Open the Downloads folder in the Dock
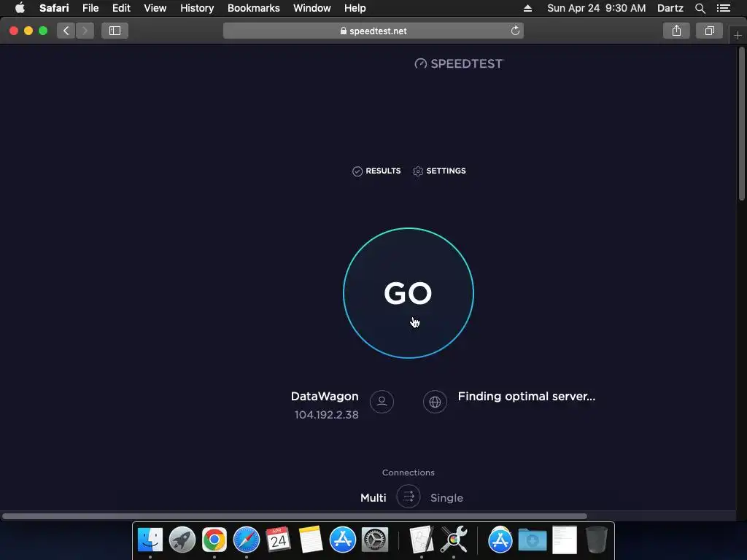The height and width of the screenshot is (560, 747). pyautogui.click(x=532, y=540)
